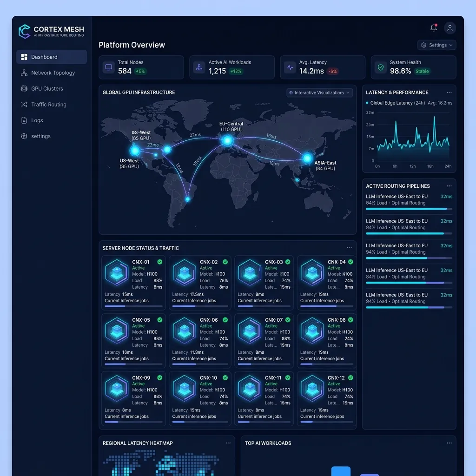Viewport: 476px width, 476px height.
Task: Select the ASIA-East map node
Action: (x=307, y=158)
